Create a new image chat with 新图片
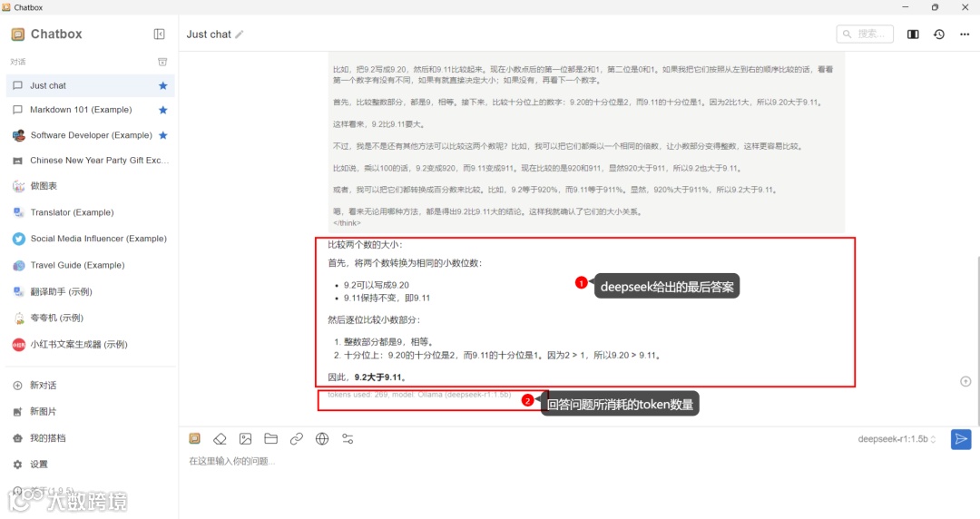Viewport: 980px width, 519px height. pyautogui.click(x=90, y=411)
